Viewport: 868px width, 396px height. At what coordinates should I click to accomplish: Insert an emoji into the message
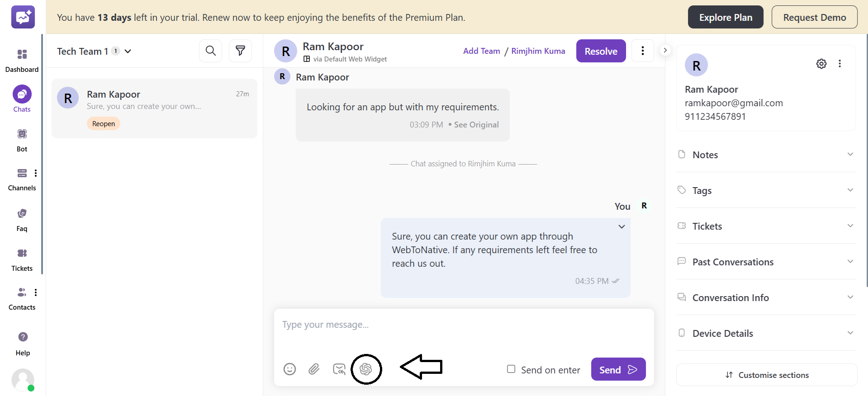pos(289,369)
